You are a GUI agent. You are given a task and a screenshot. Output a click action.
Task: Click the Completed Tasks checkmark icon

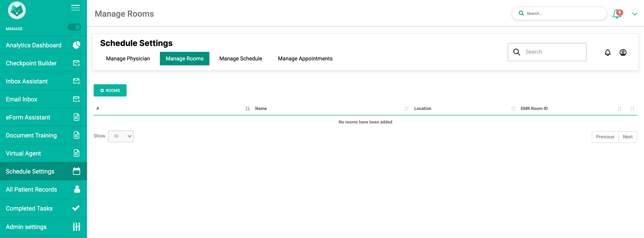click(76, 208)
